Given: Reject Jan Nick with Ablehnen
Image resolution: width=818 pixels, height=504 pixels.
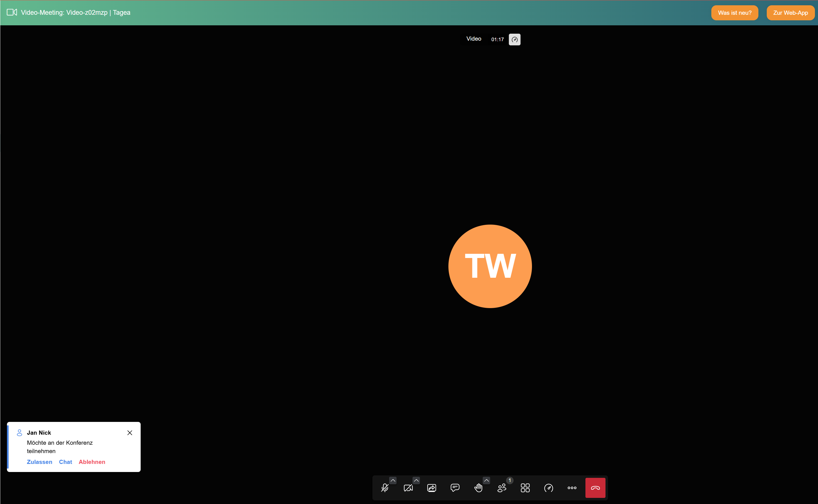Looking at the screenshot, I should pos(92,462).
